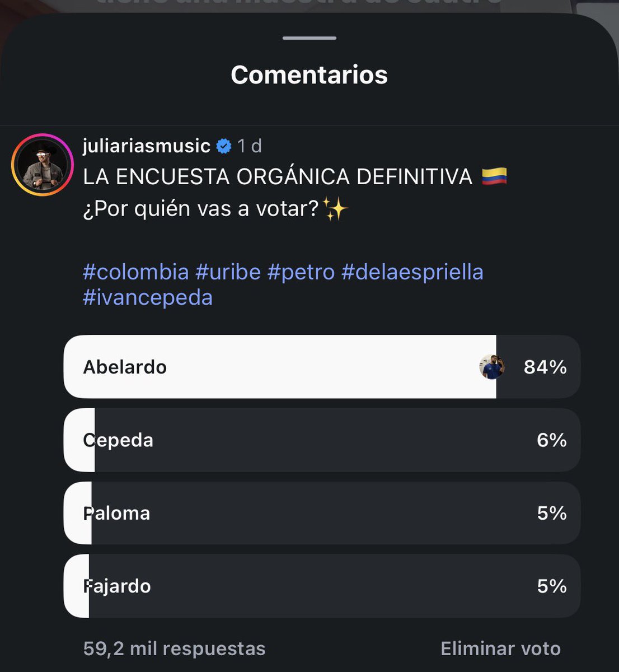Tap the 84% result percentage
This screenshot has height=672, width=619.
(x=545, y=367)
